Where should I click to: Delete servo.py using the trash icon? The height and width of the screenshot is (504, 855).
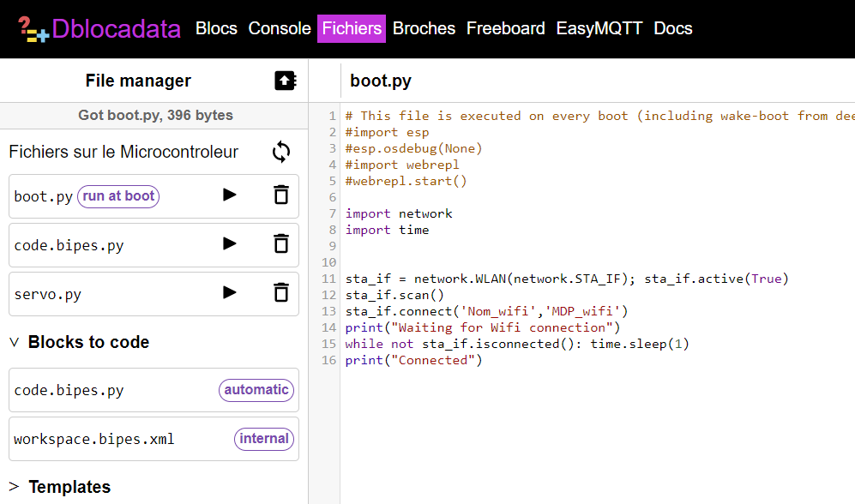(280, 293)
